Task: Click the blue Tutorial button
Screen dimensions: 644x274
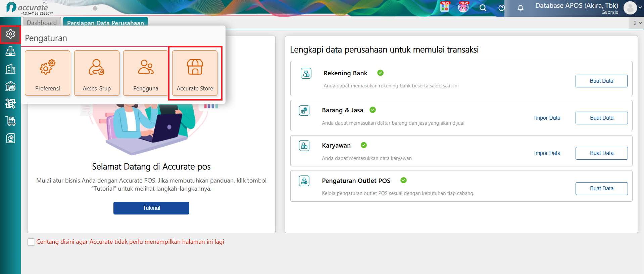Action: (151, 208)
